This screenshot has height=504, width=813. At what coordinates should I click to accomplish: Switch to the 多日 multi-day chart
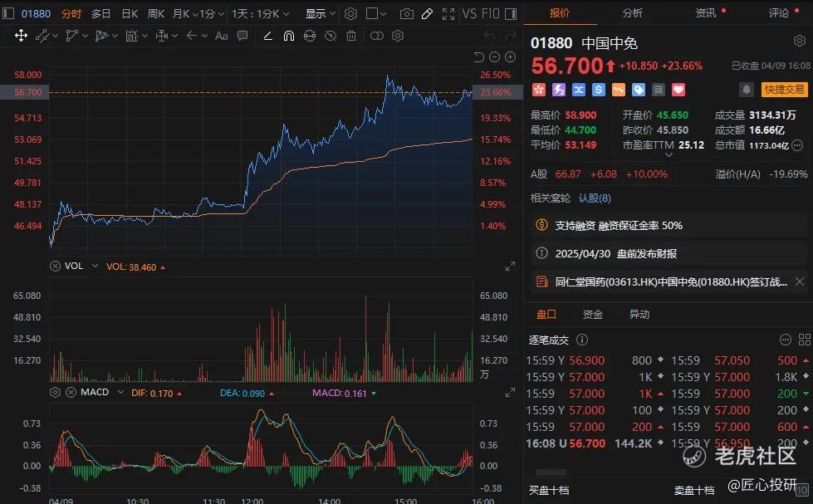pos(100,14)
